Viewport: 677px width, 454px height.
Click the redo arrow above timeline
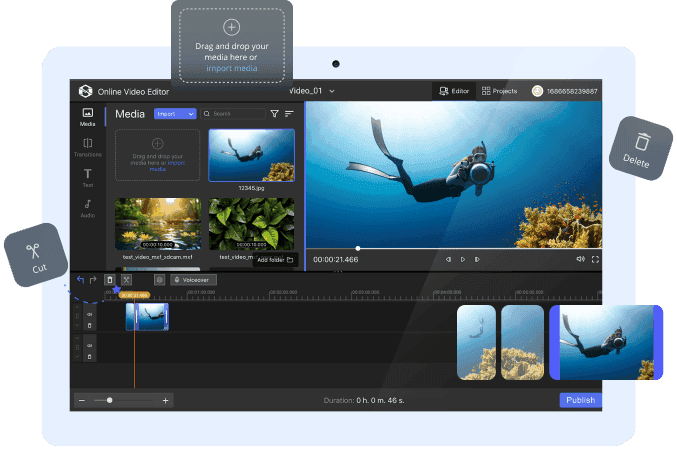click(94, 280)
